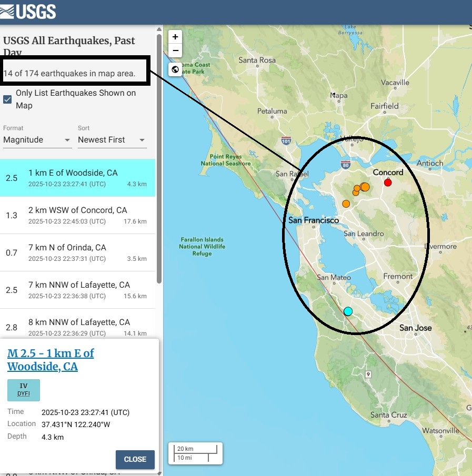The width and height of the screenshot is (472, 476).
Task: Click the Watsonville label on map
Action: [x=440, y=430]
